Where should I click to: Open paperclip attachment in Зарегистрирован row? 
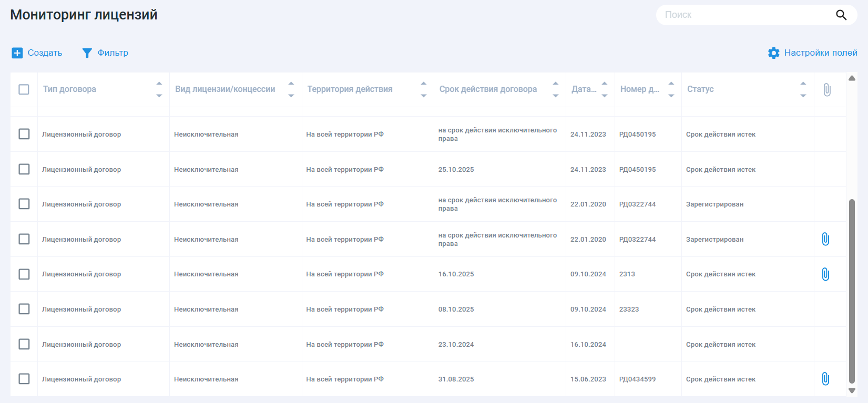(x=825, y=240)
